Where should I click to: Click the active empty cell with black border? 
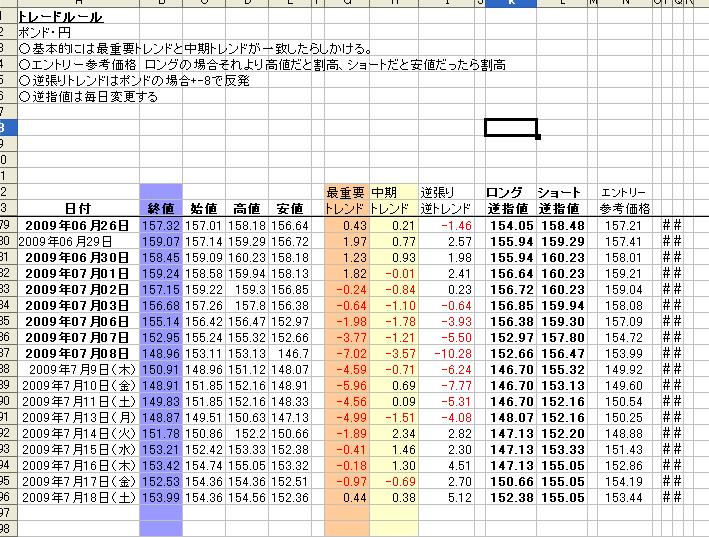[511, 128]
